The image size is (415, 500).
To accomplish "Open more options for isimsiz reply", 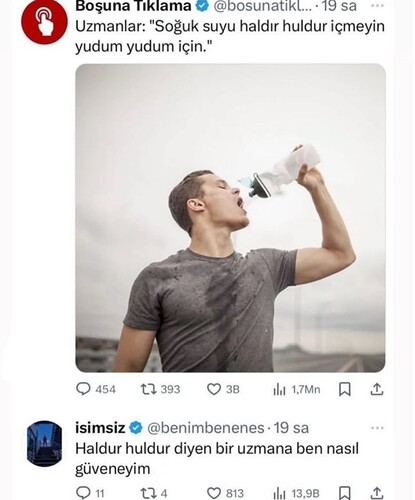I will coord(377,428).
